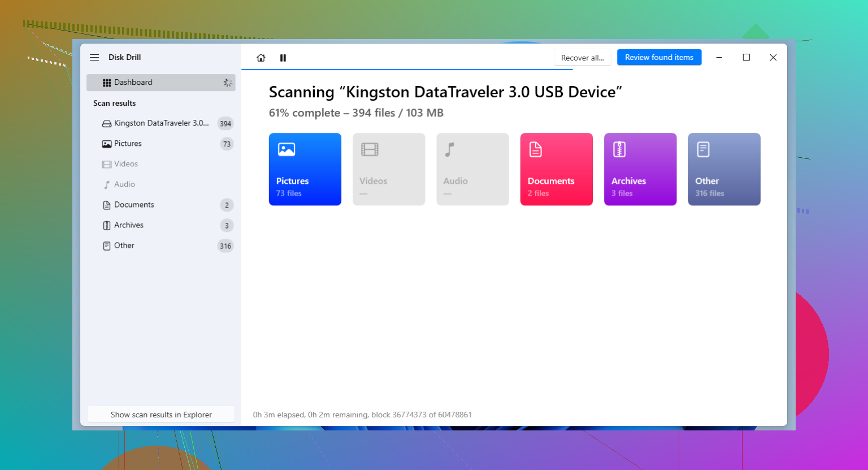Click the Scanning Kingston DataTraveler heading
This screenshot has height=470, width=868.
coord(445,92)
